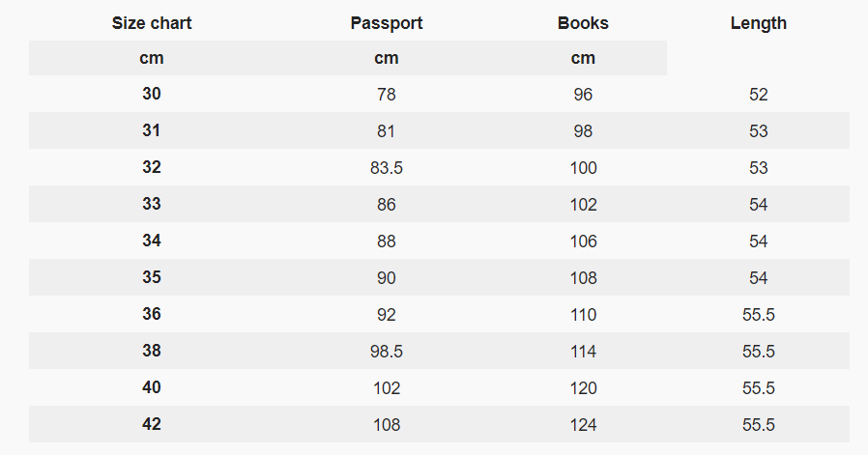Click the "Passport" column header

pyautogui.click(x=387, y=23)
